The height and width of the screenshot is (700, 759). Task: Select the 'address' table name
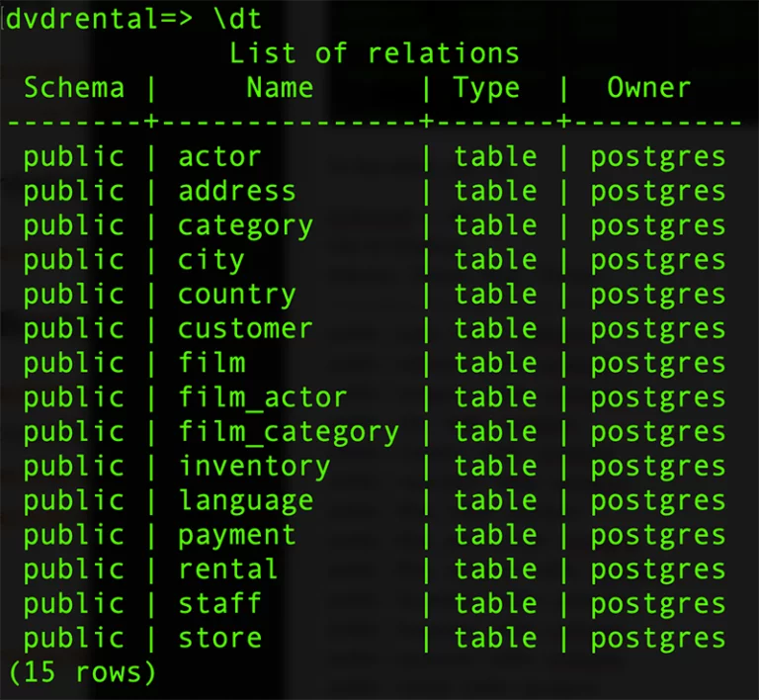[x=237, y=191]
